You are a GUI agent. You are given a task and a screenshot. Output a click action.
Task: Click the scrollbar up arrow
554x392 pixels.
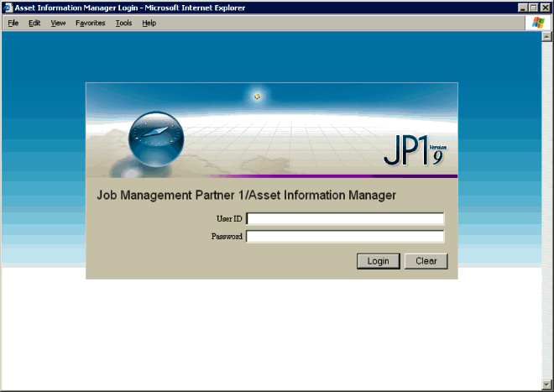coord(546,36)
